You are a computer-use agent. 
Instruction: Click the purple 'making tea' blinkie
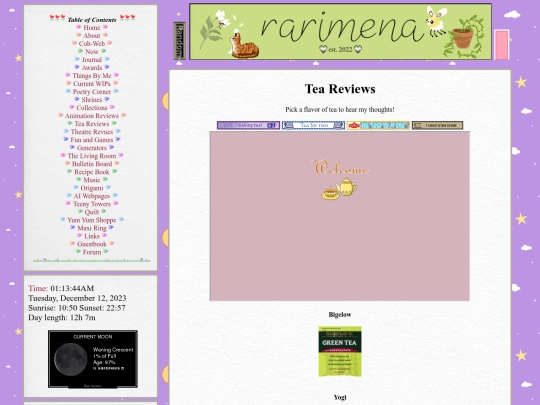coord(248,125)
